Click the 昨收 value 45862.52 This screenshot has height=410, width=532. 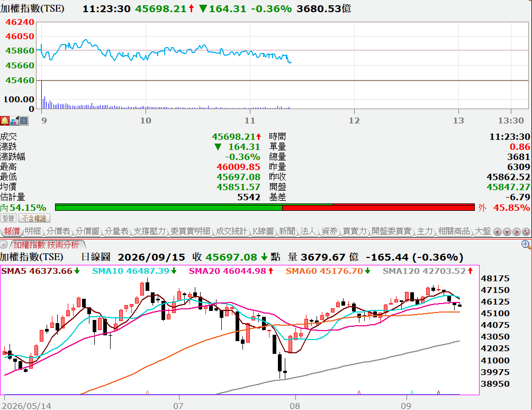508,177
